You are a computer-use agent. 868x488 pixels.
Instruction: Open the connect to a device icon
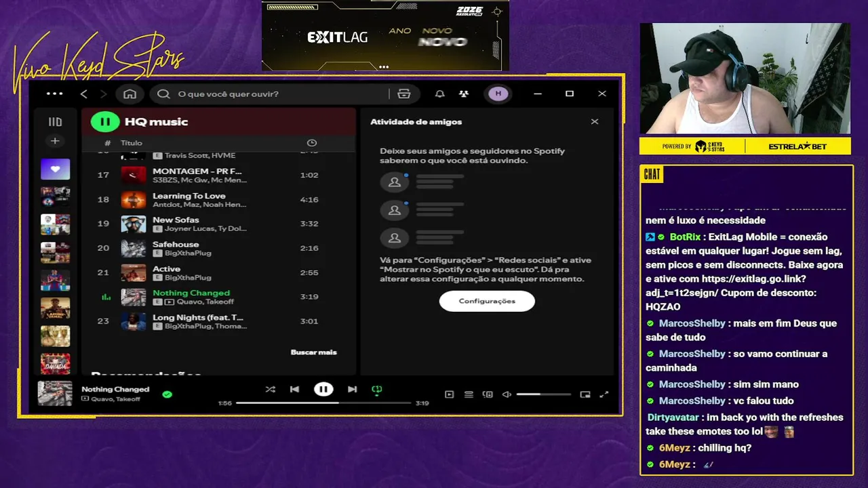tap(488, 394)
